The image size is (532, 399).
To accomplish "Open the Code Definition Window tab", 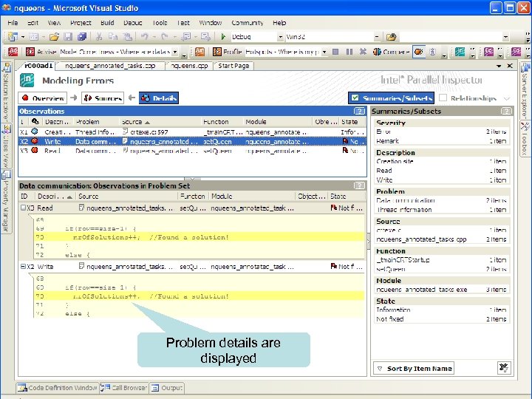I will coord(58,387).
